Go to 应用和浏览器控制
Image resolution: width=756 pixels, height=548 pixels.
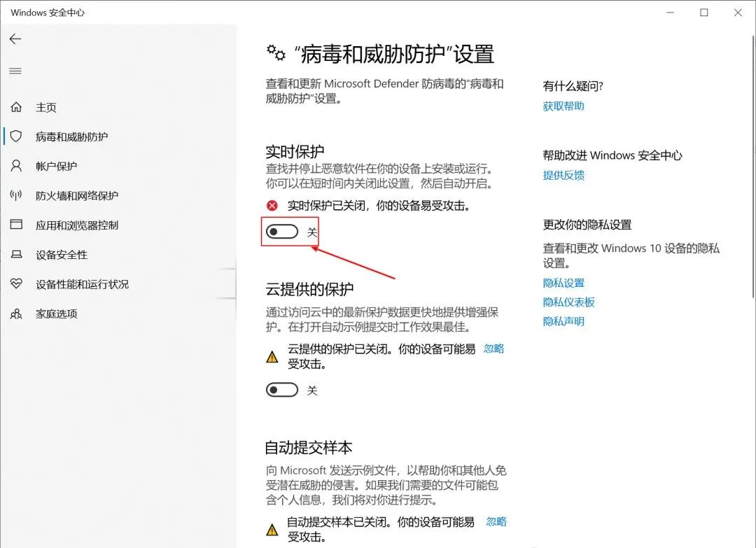click(77, 225)
